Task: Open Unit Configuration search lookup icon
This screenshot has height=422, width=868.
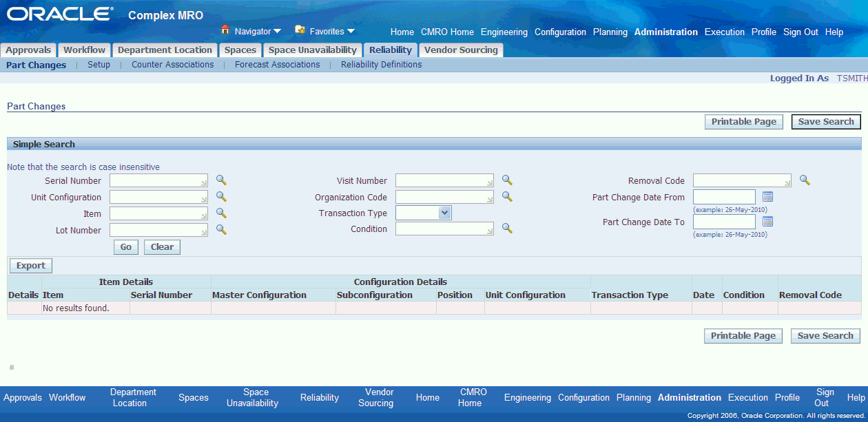Action: pos(221,197)
